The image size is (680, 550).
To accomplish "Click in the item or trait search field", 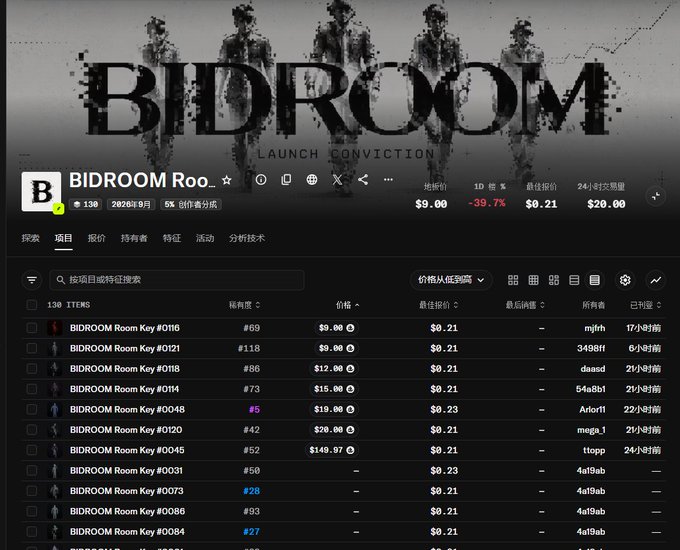I will click(177, 280).
